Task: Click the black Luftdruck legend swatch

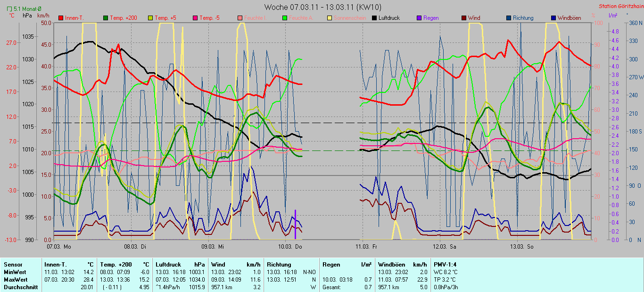Action: point(374,18)
